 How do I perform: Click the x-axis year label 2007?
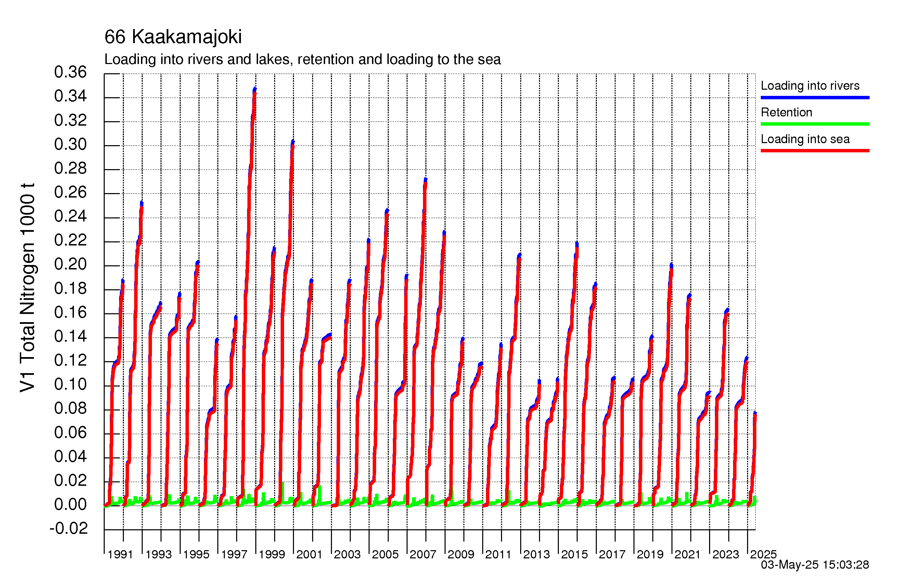[423, 554]
